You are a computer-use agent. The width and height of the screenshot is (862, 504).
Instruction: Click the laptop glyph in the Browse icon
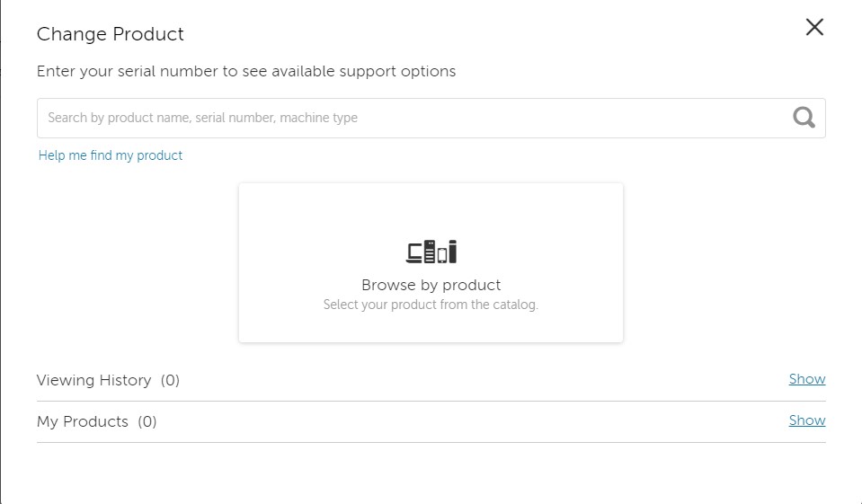[x=414, y=253]
